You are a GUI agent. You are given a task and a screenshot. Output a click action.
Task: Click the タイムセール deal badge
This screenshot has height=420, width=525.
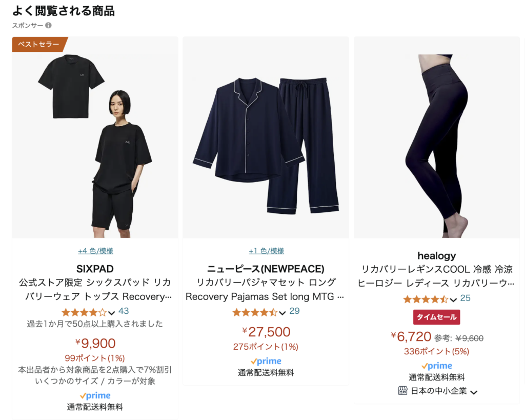pyautogui.click(x=437, y=317)
